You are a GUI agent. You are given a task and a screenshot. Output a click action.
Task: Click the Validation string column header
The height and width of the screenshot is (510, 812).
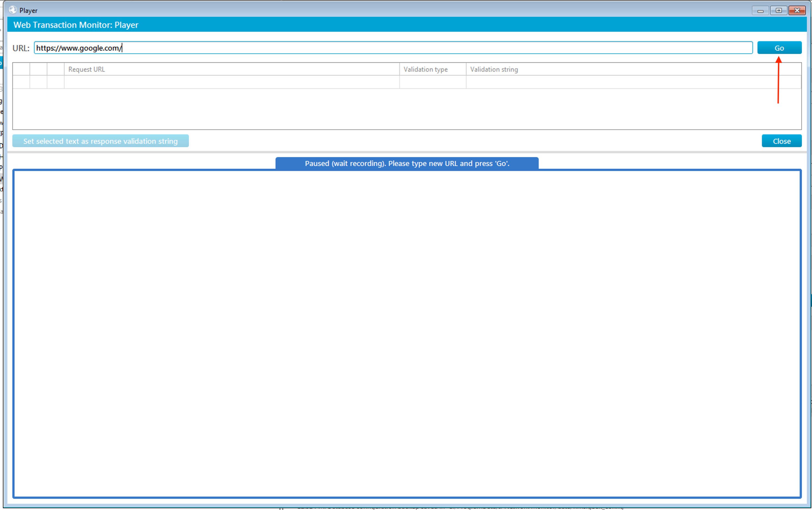633,69
